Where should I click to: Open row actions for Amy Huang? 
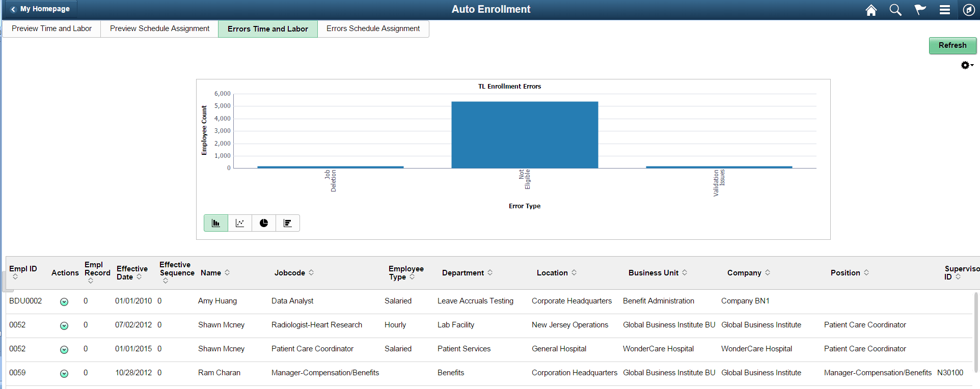[64, 302]
